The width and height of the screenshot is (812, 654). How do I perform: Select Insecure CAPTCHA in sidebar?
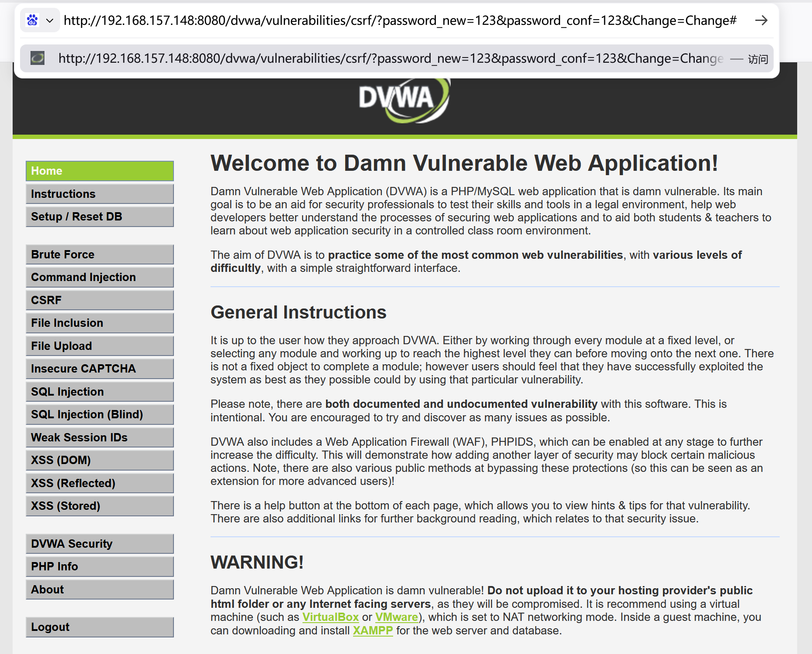pyautogui.click(x=100, y=369)
